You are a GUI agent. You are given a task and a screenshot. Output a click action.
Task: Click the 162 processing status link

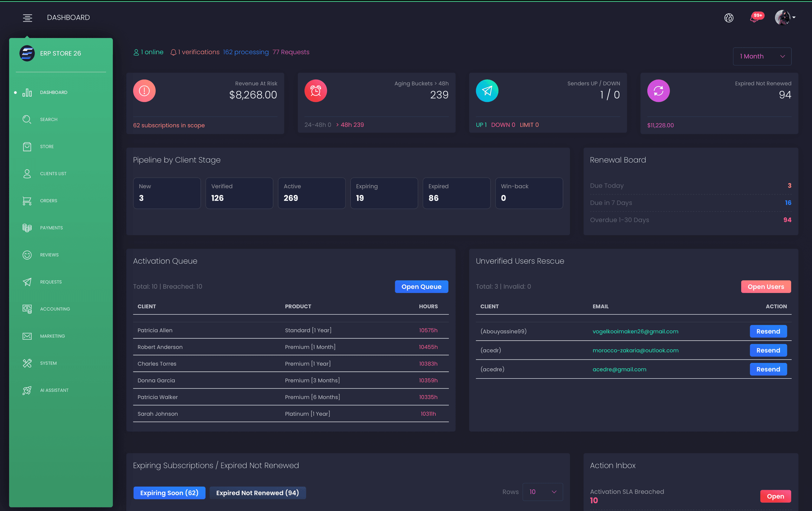(x=246, y=52)
